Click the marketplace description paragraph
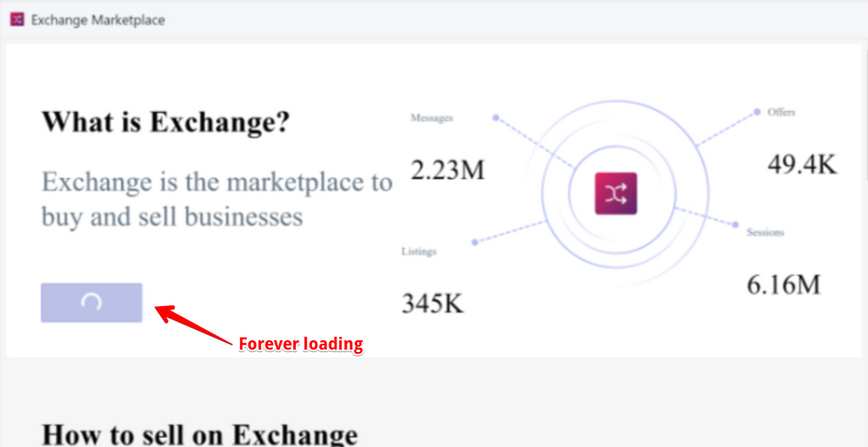 217,198
